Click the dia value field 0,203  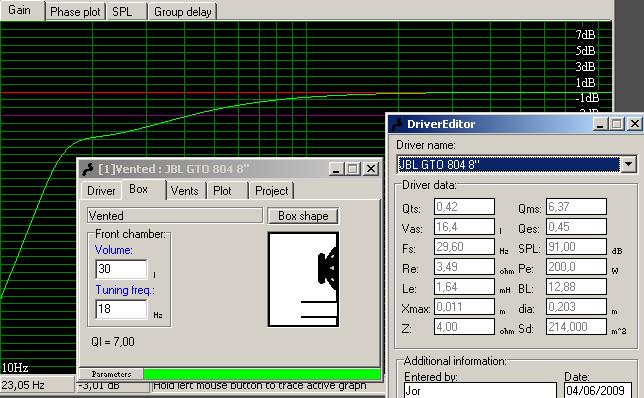(576, 307)
